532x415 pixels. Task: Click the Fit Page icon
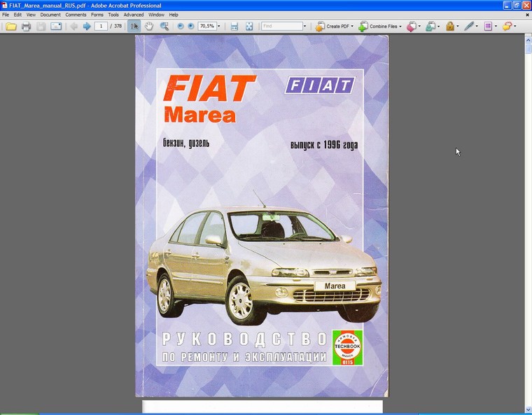coord(249,27)
